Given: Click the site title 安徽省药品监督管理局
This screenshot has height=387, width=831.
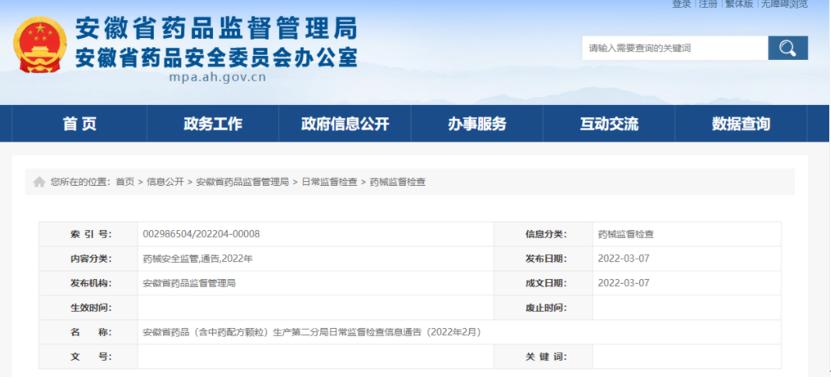Looking at the screenshot, I should (x=216, y=28).
